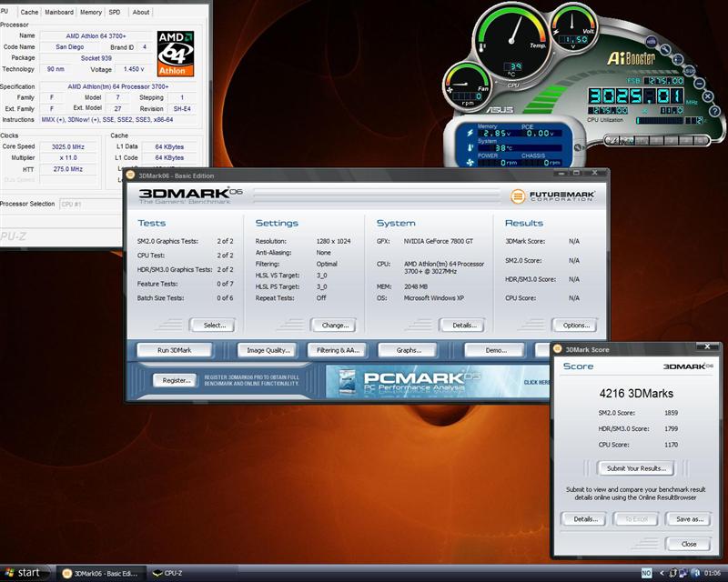728x582 pixels.
Task: Switch to the Memory tab in CPU-Z
Action: [x=90, y=12]
